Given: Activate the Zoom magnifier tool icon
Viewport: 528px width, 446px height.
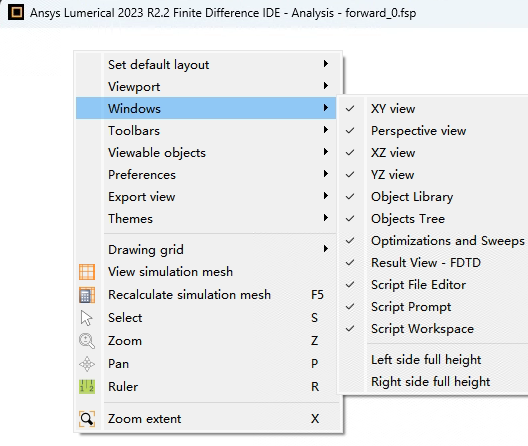Looking at the screenshot, I should coord(87,341).
